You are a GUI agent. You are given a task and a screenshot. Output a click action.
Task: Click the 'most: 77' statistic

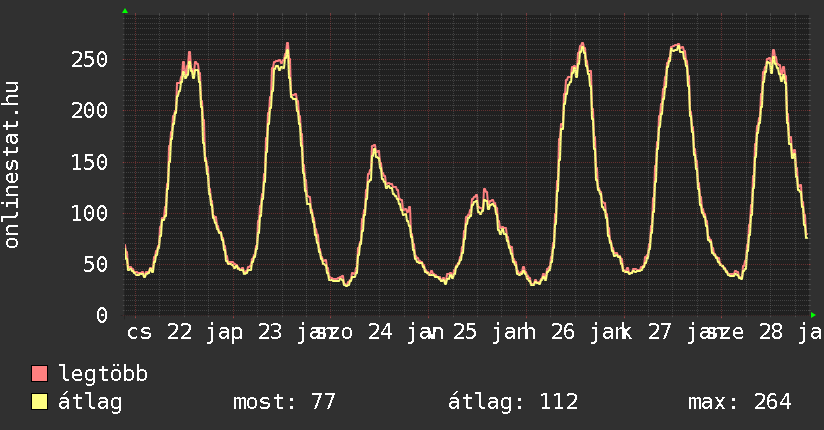(284, 402)
